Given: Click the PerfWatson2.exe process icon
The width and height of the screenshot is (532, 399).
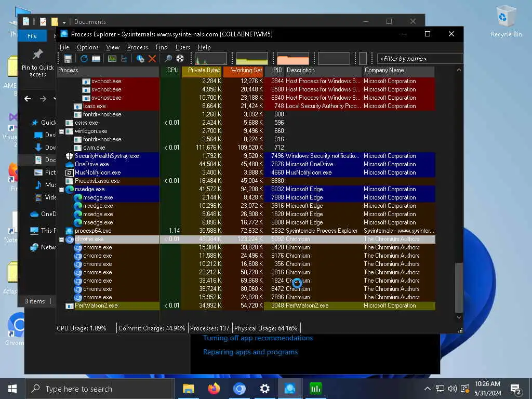Looking at the screenshot, I should [69, 306].
